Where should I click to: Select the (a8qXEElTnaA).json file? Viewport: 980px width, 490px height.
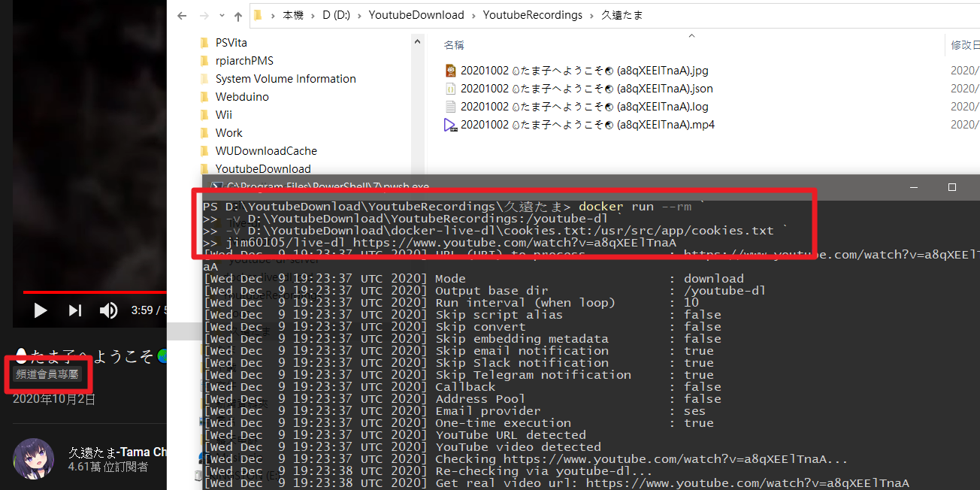point(587,89)
